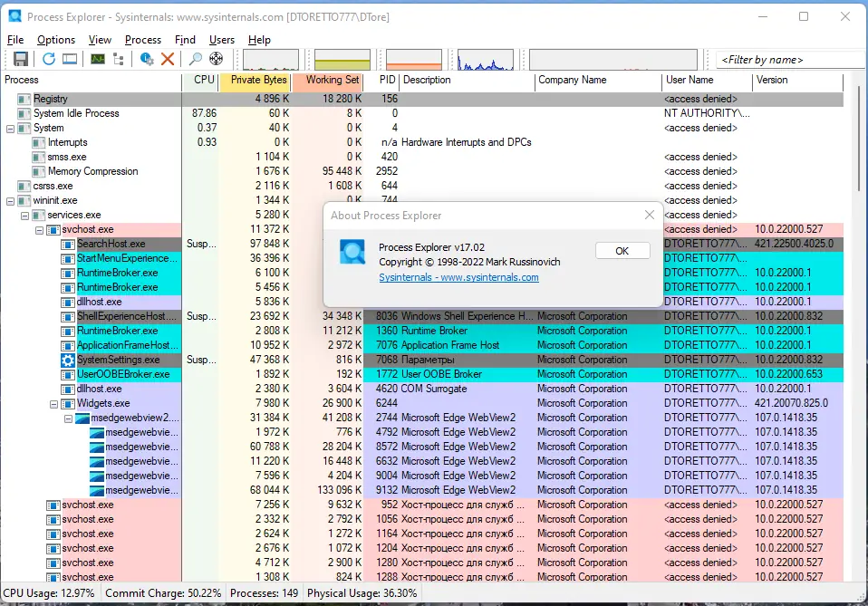Sort by the Process column header
This screenshot has height=606, width=868.
(92, 80)
